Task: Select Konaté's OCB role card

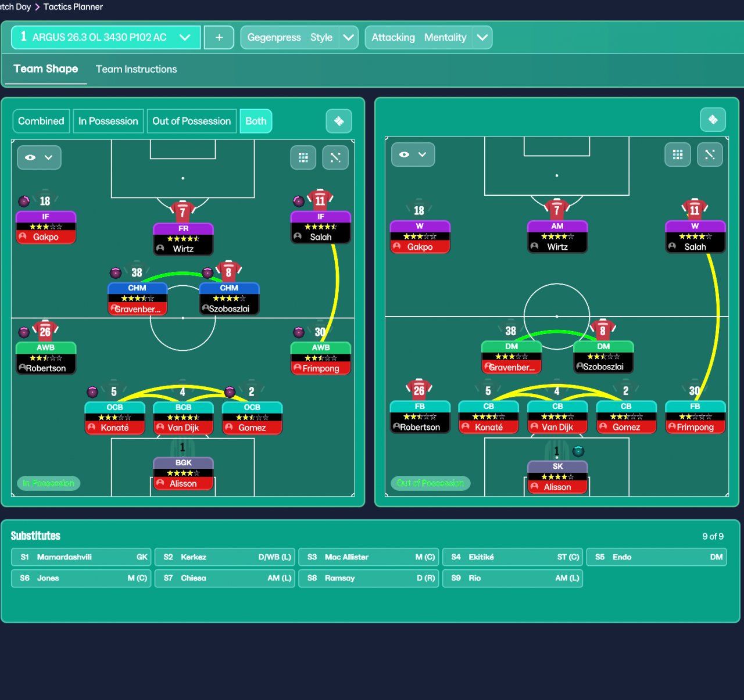Action: (115, 418)
